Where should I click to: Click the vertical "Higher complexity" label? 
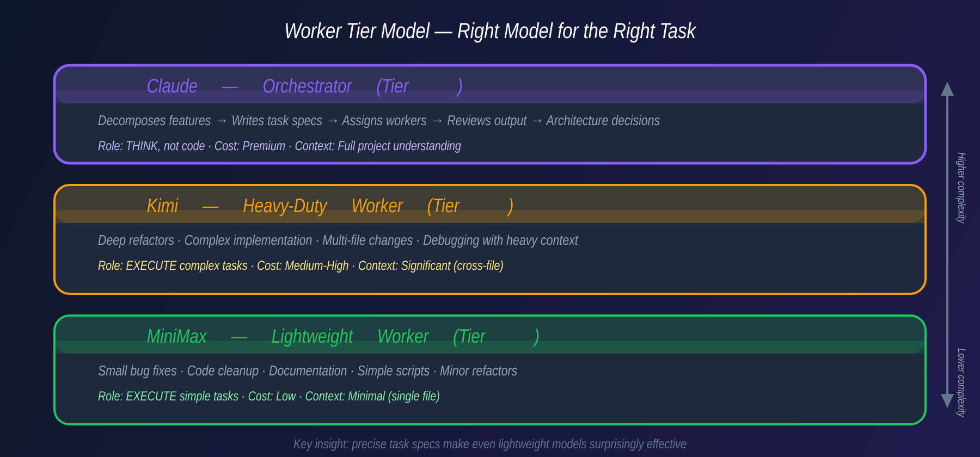tap(961, 188)
